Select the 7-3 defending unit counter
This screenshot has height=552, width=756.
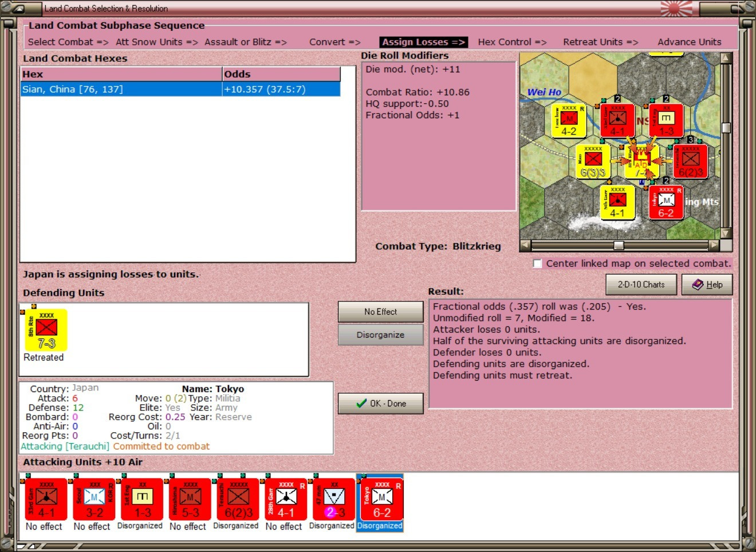(46, 330)
